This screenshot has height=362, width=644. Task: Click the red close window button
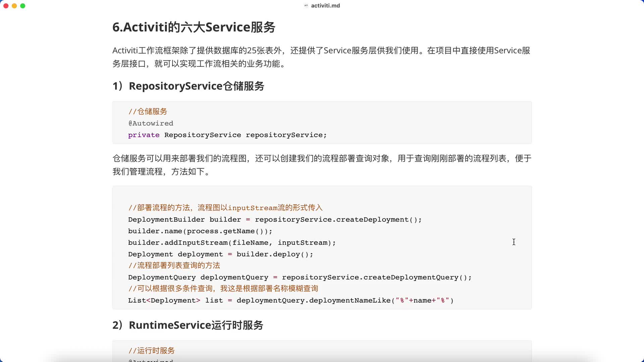pyautogui.click(x=6, y=6)
